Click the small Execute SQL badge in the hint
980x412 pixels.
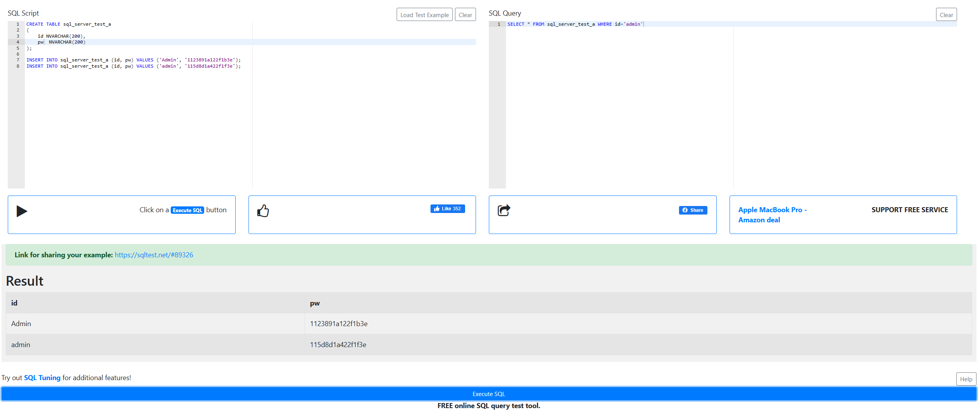click(x=187, y=210)
